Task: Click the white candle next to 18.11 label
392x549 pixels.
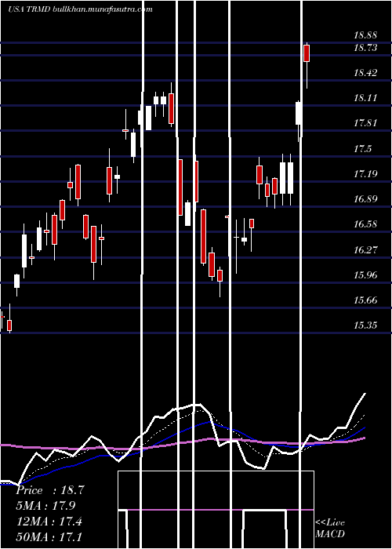Action: coord(299,113)
